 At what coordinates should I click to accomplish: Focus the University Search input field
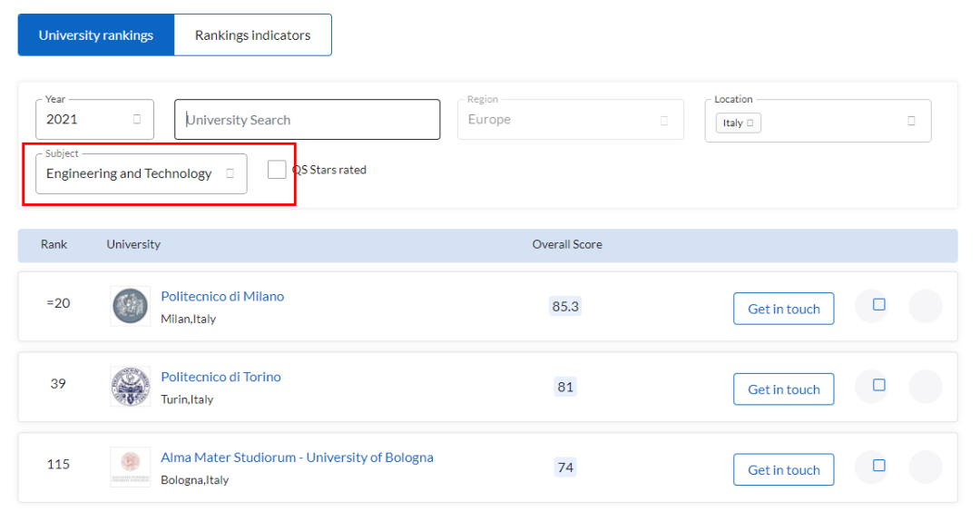pos(309,120)
